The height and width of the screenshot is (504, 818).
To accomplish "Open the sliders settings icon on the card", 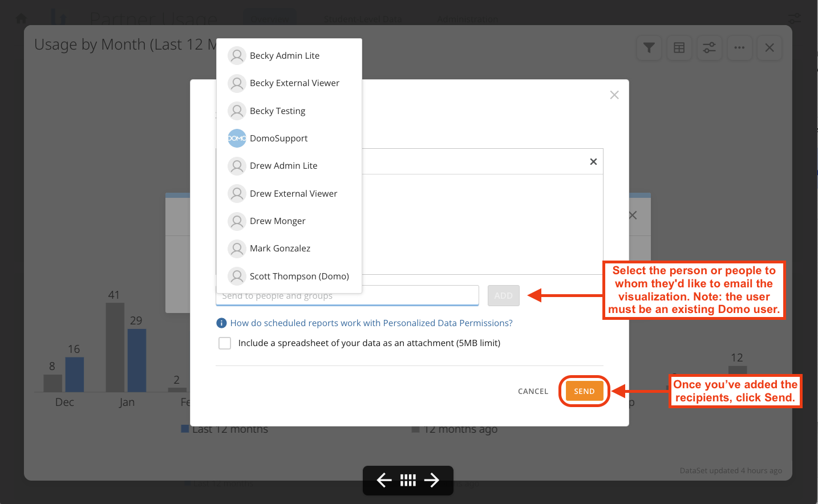I will click(x=709, y=48).
